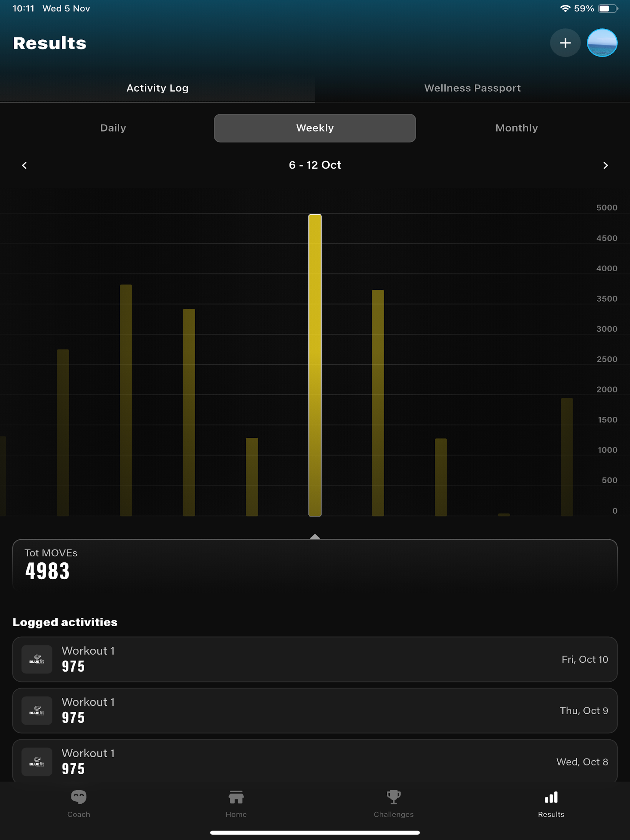Tap the 5000 axis label

coord(606,207)
